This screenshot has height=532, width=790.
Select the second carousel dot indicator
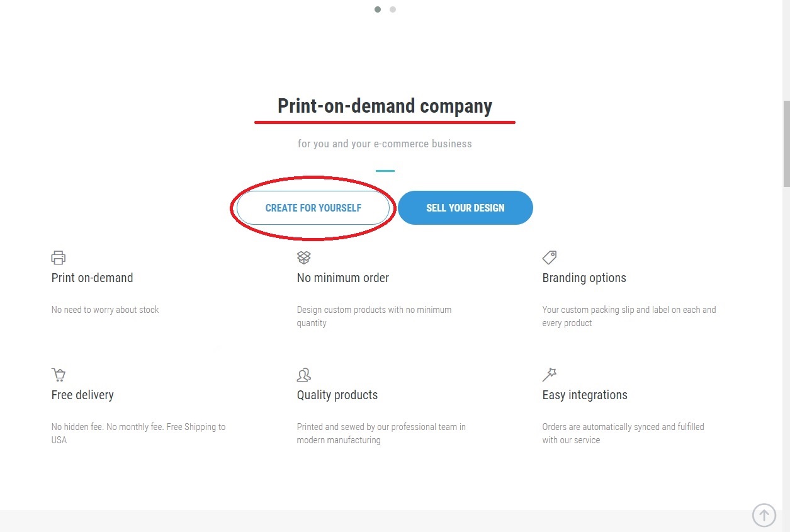pyautogui.click(x=393, y=9)
